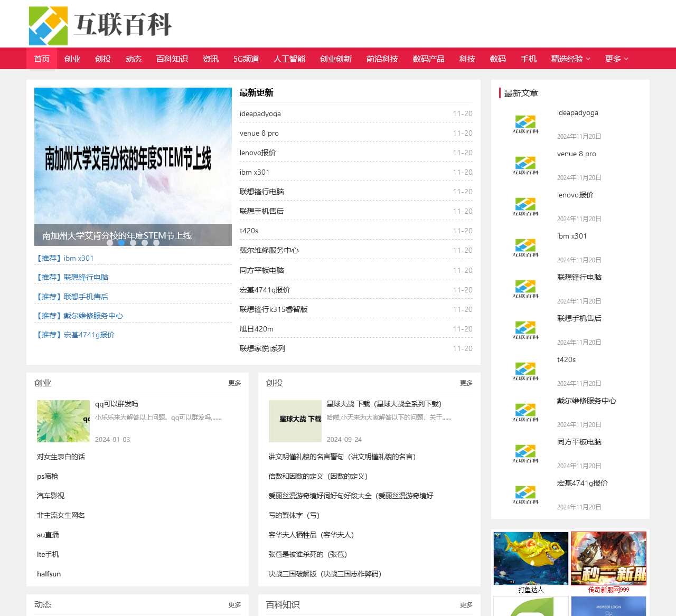Viewport: 676px width, 616px height.
Task: Open recommended link 【推荐】ibm x301
Action: pyautogui.click(x=64, y=258)
